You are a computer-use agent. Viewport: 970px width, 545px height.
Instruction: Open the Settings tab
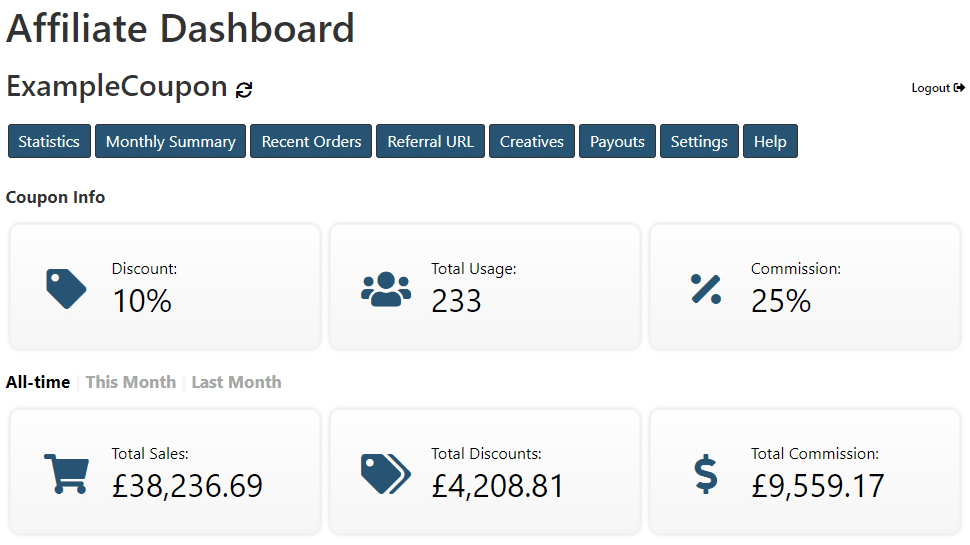pos(699,141)
